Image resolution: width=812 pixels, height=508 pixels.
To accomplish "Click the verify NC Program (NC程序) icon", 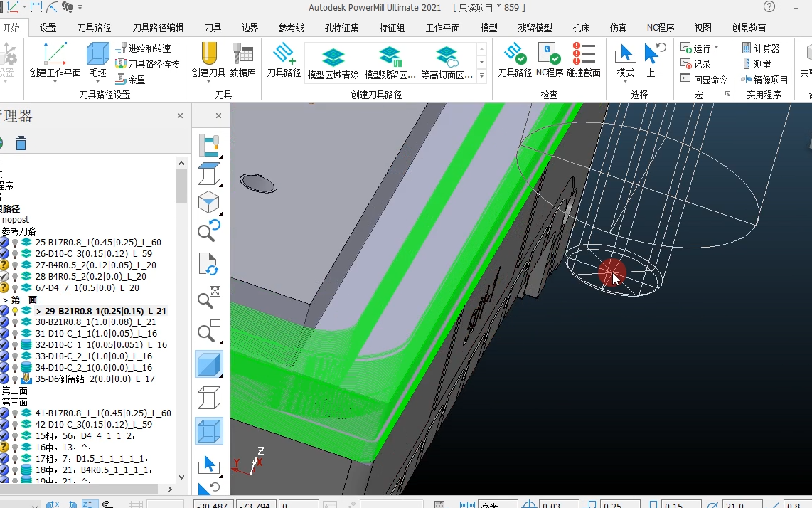I will click(x=549, y=53).
